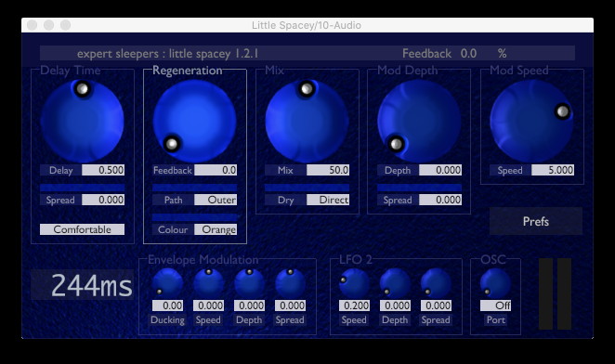Click the expert sleepers little spacey title
Viewport: 615px width, 364px height.
[167, 53]
